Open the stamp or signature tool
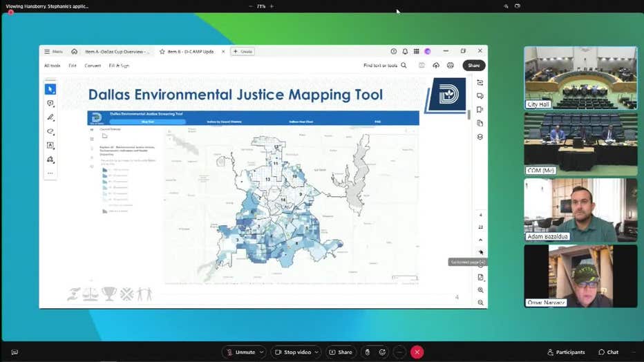 pyautogui.click(x=50, y=160)
